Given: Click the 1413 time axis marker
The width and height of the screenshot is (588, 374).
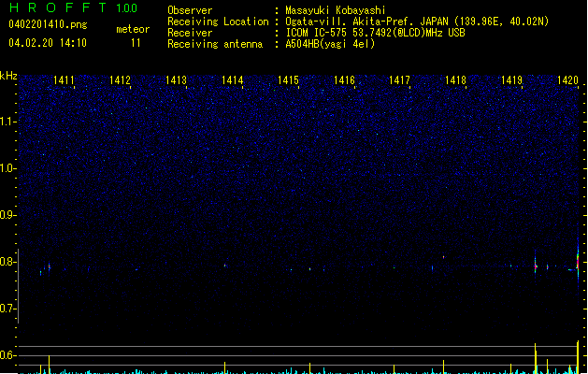Looking at the screenshot, I should 176,80.
